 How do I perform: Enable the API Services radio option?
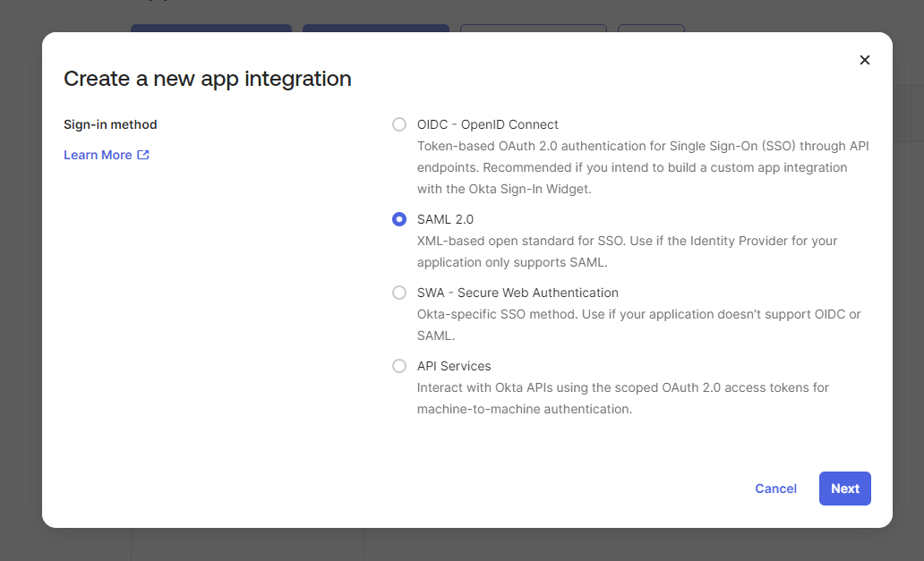tap(399, 366)
